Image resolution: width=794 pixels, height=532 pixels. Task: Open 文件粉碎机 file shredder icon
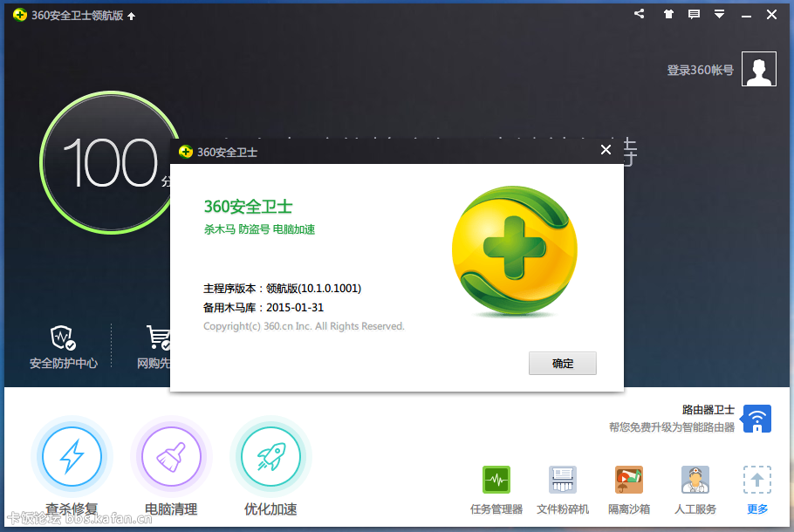tap(563, 480)
